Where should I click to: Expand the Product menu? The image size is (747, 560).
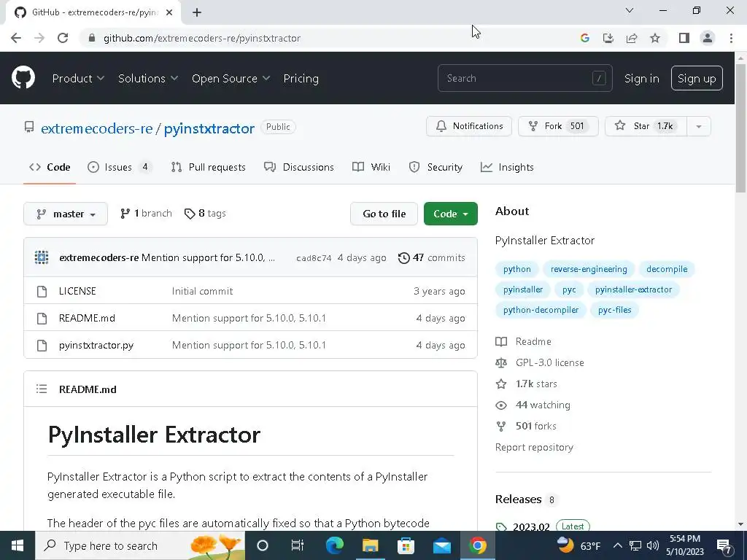click(78, 78)
